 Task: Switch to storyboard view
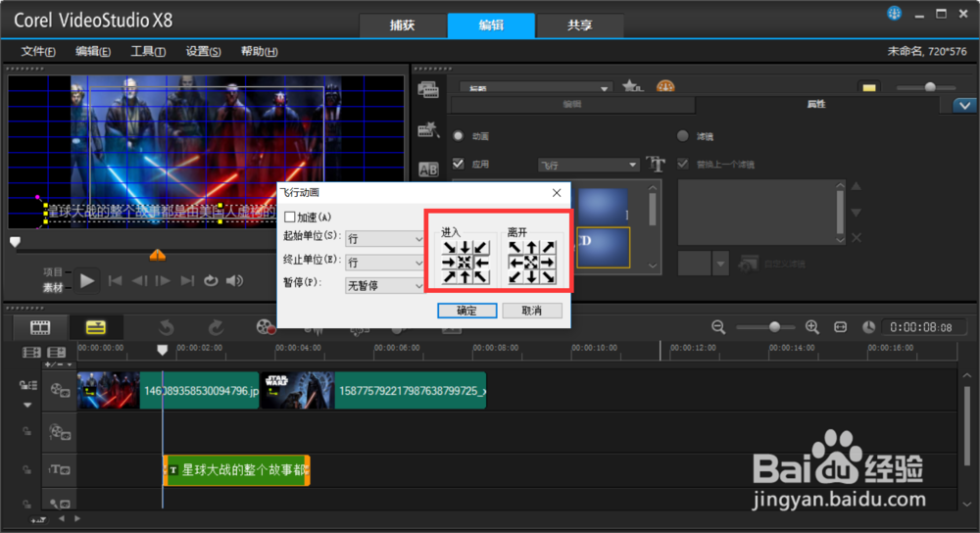point(40,327)
